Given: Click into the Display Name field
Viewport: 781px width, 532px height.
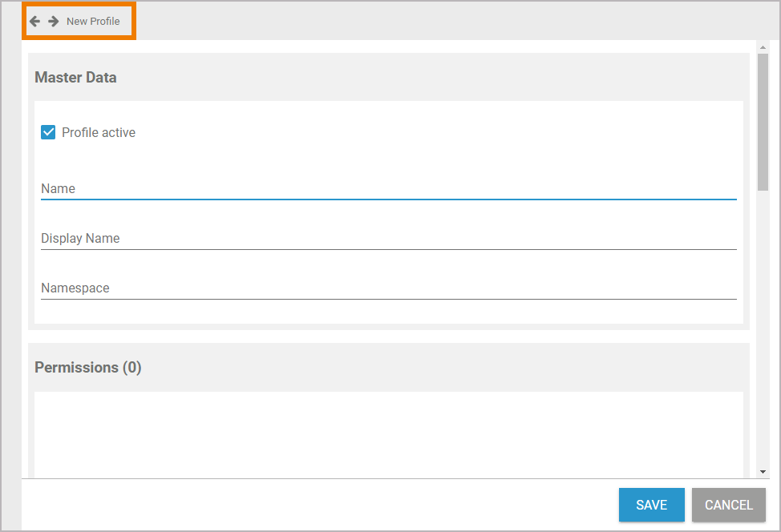Looking at the screenshot, I should coord(388,239).
